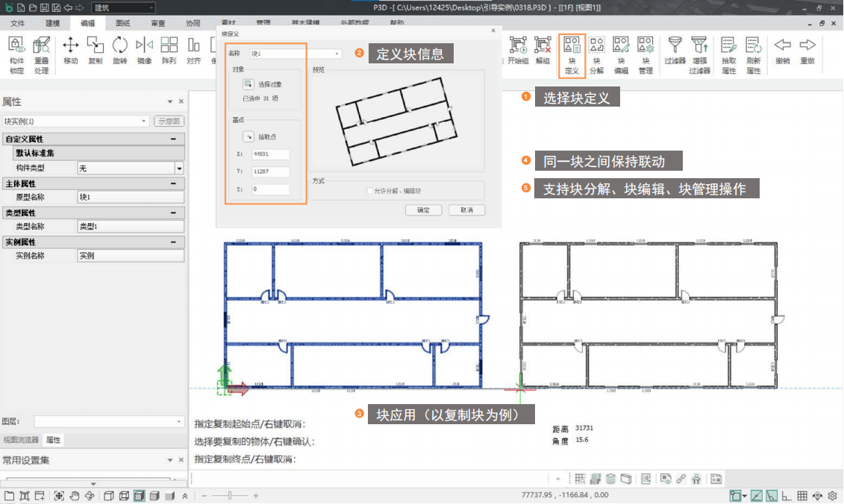
Task: Toggle 允许分解、编辑块 checkbox
Action: point(370,191)
